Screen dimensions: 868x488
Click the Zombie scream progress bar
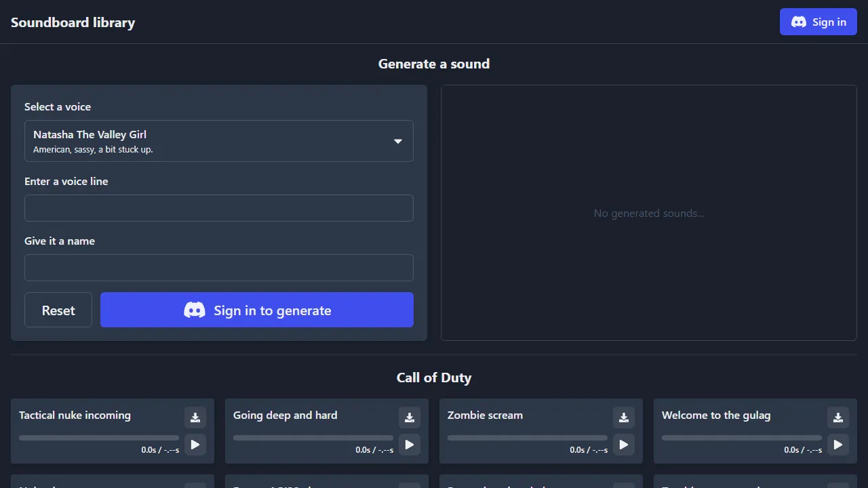[527, 437]
